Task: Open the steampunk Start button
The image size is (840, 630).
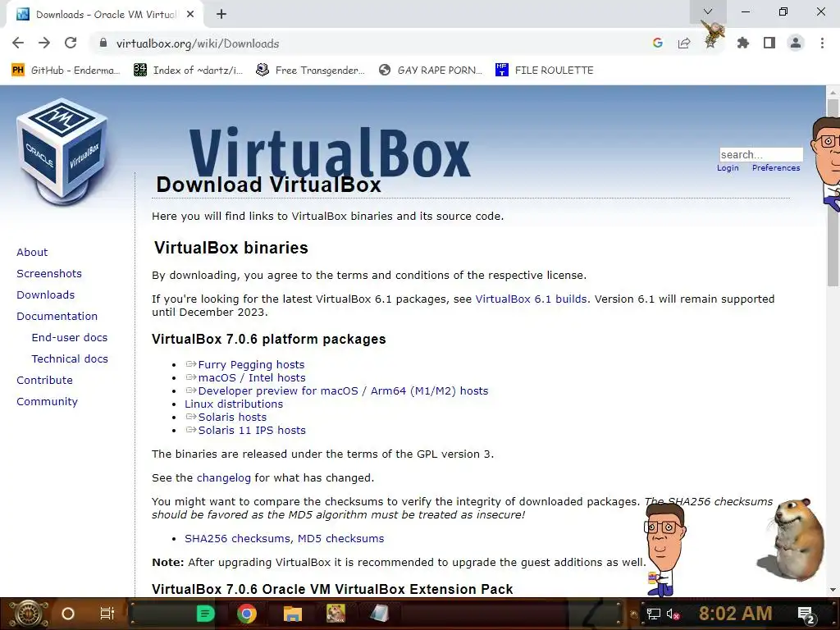Action: tap(28, 614)
